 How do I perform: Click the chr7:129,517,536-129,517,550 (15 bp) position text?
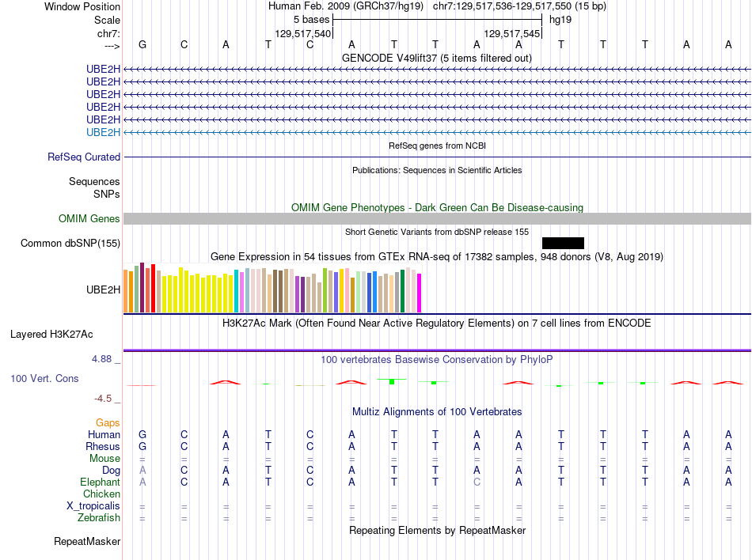(519, 6)
